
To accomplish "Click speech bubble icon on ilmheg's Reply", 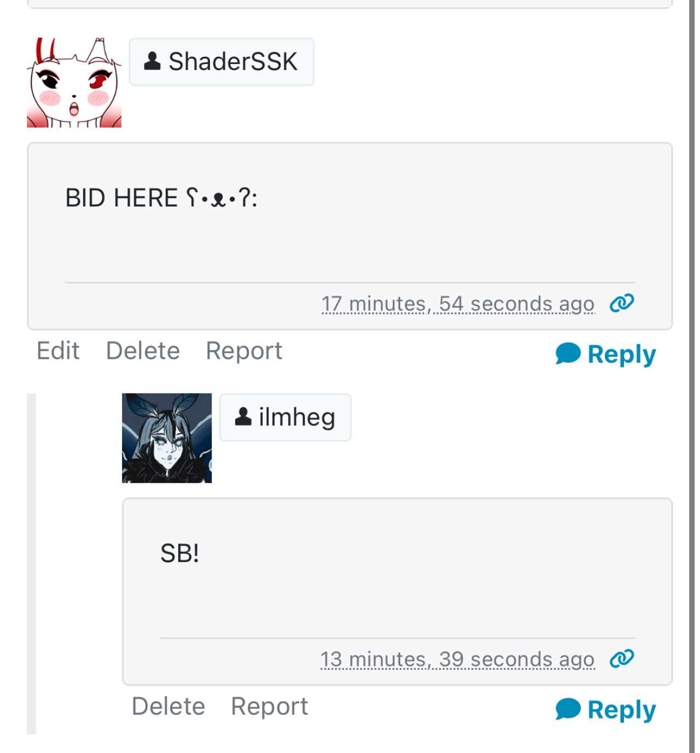I will pyautogui.click(x=568, y=709).
